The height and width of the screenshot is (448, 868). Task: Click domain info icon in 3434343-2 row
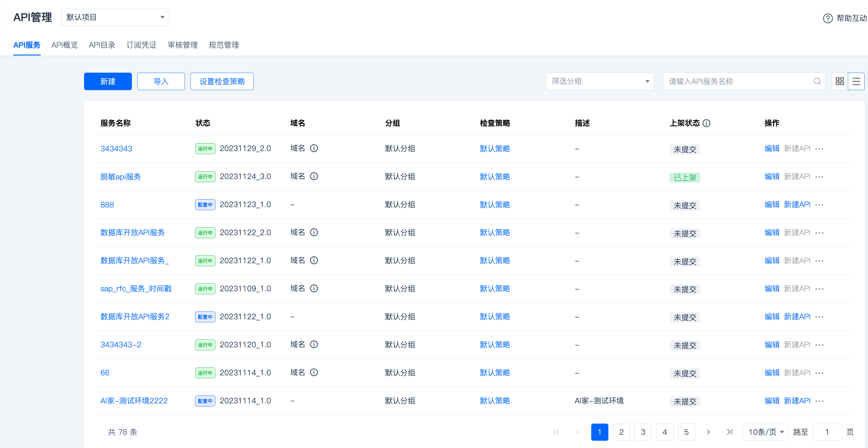(x=314, y=344)
